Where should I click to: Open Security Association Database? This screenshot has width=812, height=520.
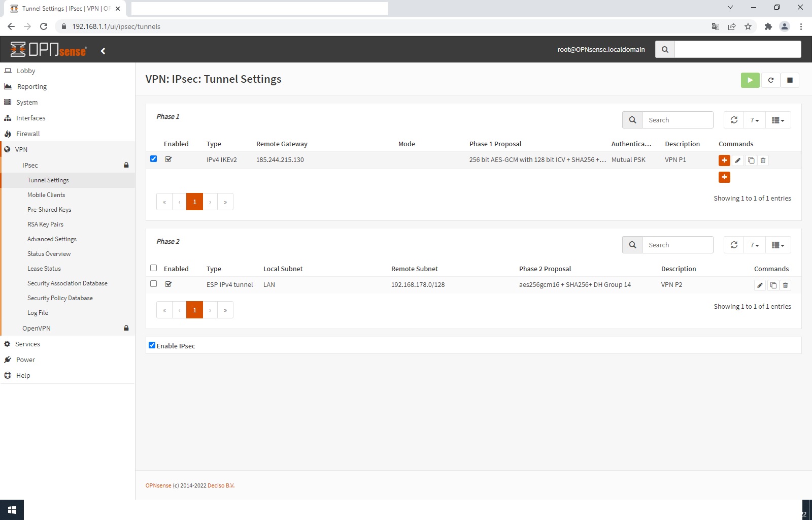(x=67, y=283)
